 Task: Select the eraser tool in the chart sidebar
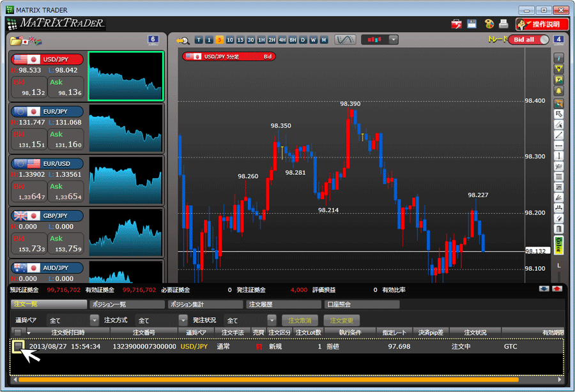(x=558, y=219)
